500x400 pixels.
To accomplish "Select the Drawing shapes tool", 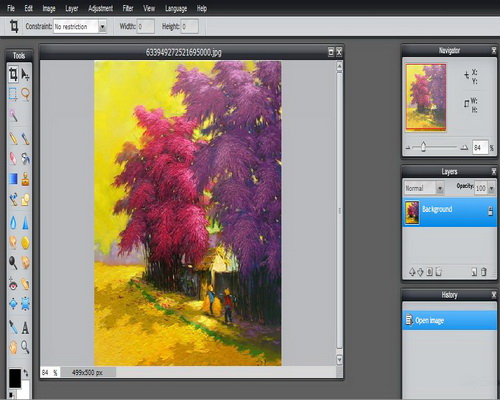I will pos(25,199).
